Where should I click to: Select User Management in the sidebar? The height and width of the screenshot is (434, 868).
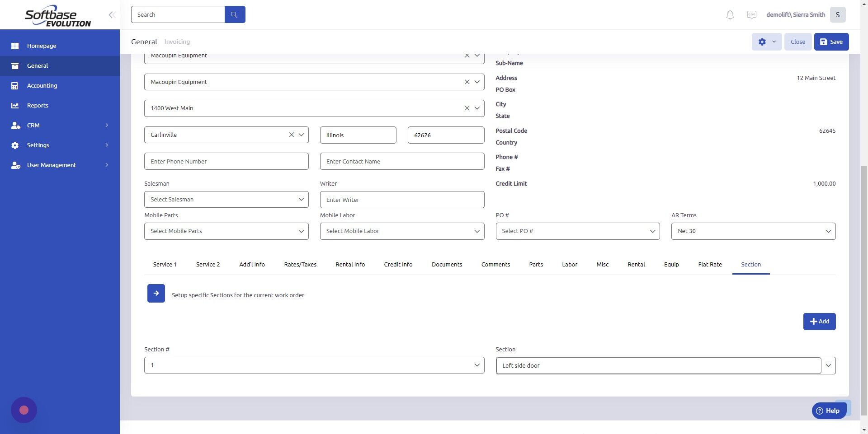pyautogui.click(x=15, y=165)
